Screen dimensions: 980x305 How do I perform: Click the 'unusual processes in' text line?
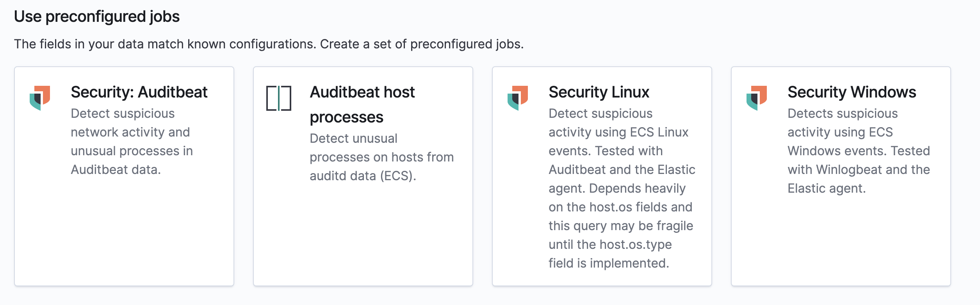132,151
